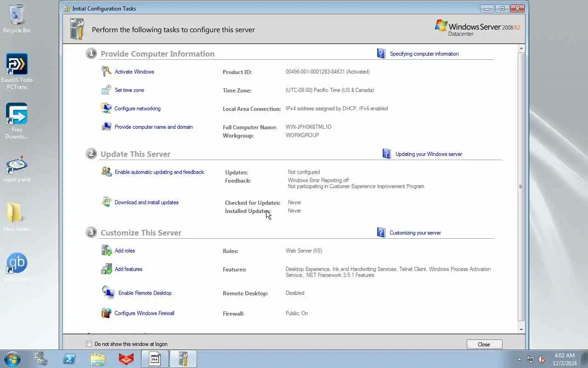Click the Product ID value text

pos(328,72)
